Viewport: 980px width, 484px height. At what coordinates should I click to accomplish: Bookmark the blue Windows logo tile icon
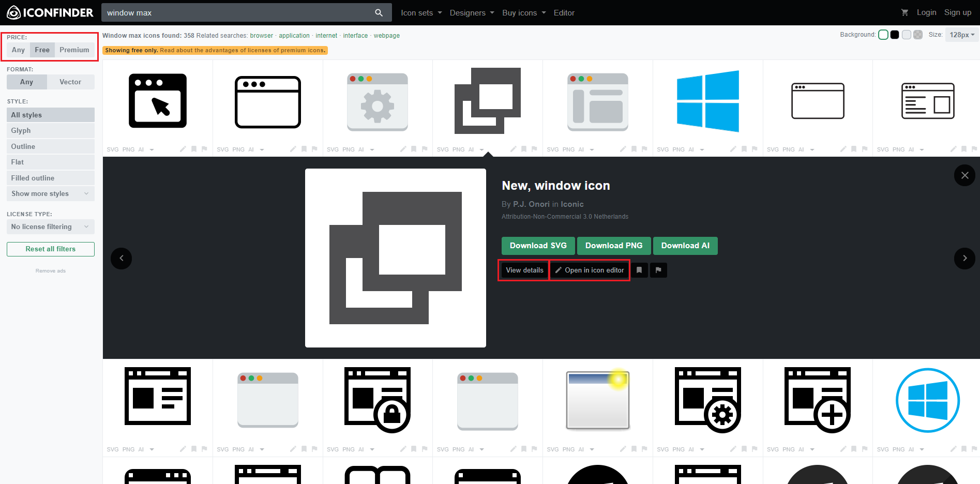[744, 149]
